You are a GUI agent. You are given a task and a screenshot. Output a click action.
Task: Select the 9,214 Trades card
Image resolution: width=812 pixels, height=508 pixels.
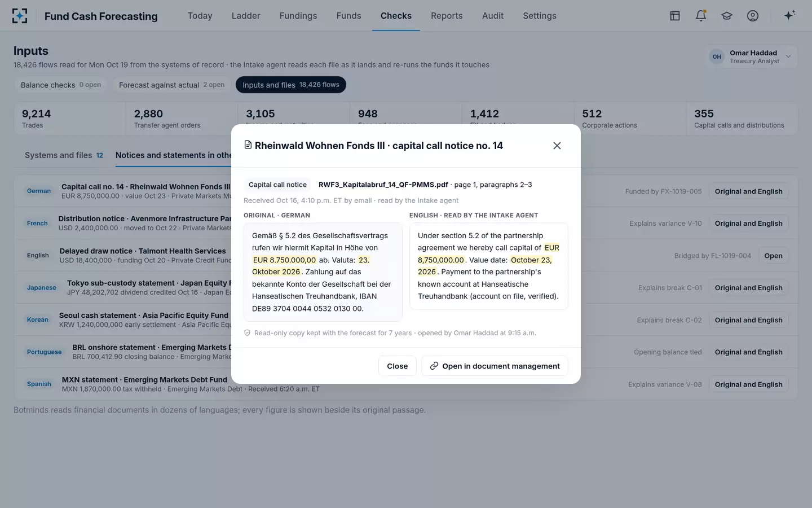click(70, 119)
